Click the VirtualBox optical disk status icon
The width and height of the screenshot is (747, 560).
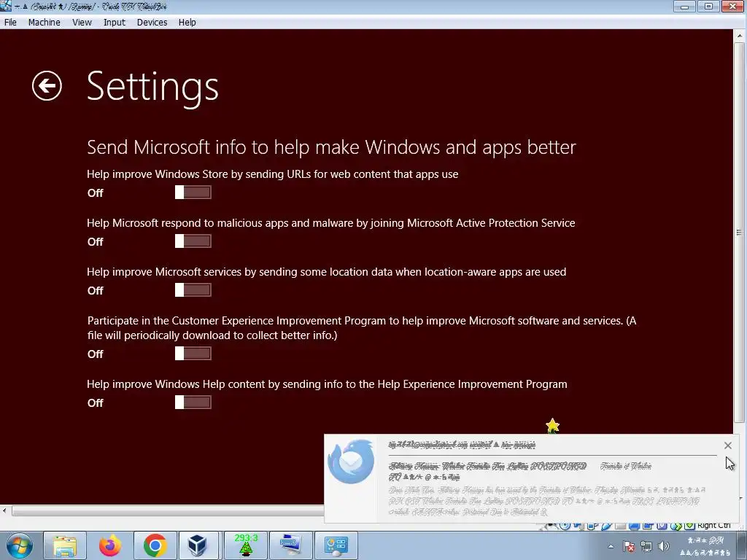[x=565, y=526]
